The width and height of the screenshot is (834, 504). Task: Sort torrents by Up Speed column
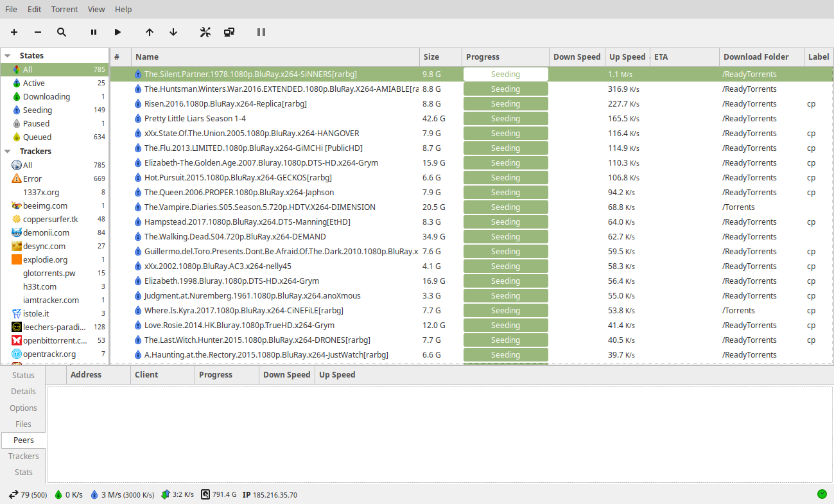pos(627,56)
